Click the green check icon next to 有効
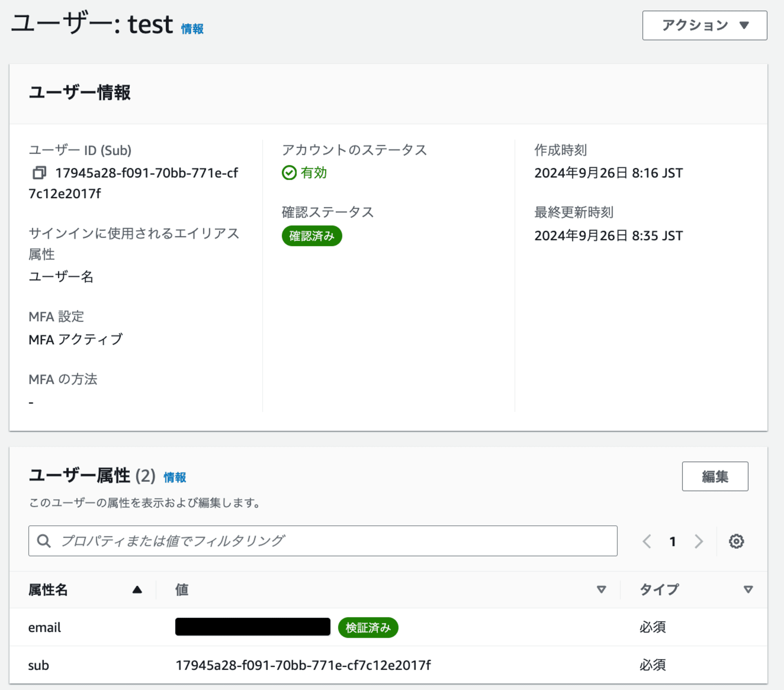 [289, 173]
